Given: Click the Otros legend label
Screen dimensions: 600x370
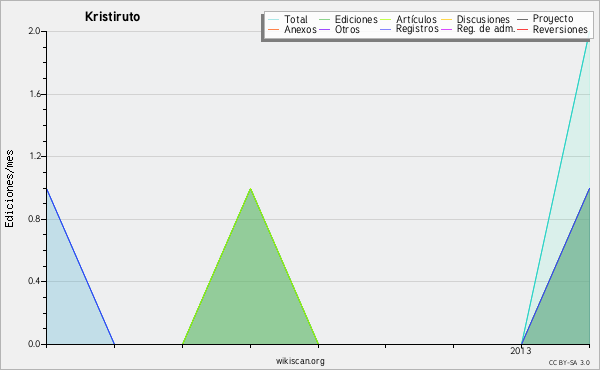Looking at the screenshot, I should (347, 29).
